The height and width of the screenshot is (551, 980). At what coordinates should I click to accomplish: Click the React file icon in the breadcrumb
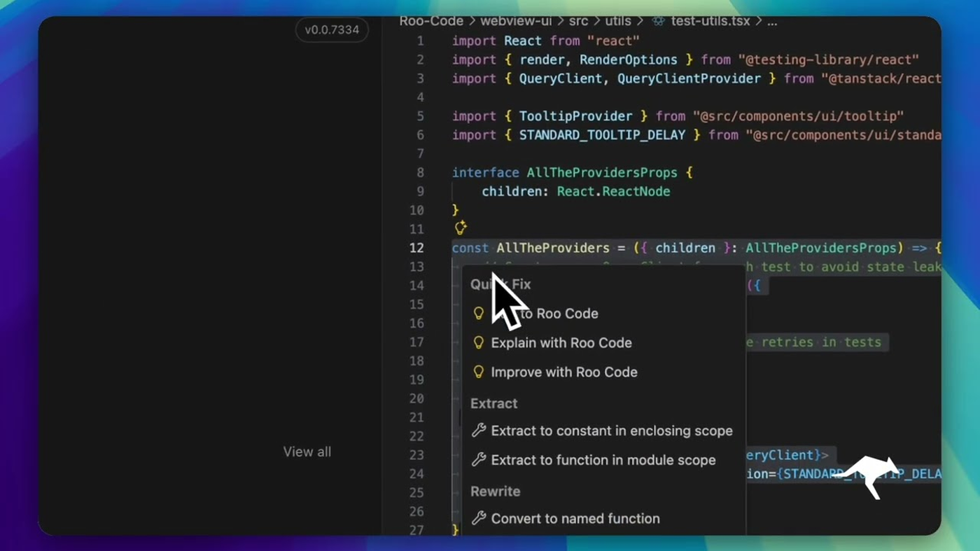coord(658,22)
